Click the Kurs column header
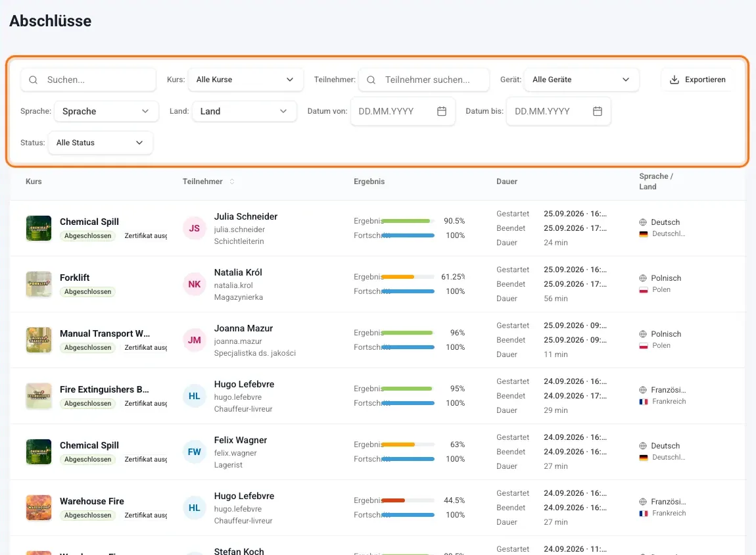756x555 pixels. pyautogui.click(x=34, y=181)
